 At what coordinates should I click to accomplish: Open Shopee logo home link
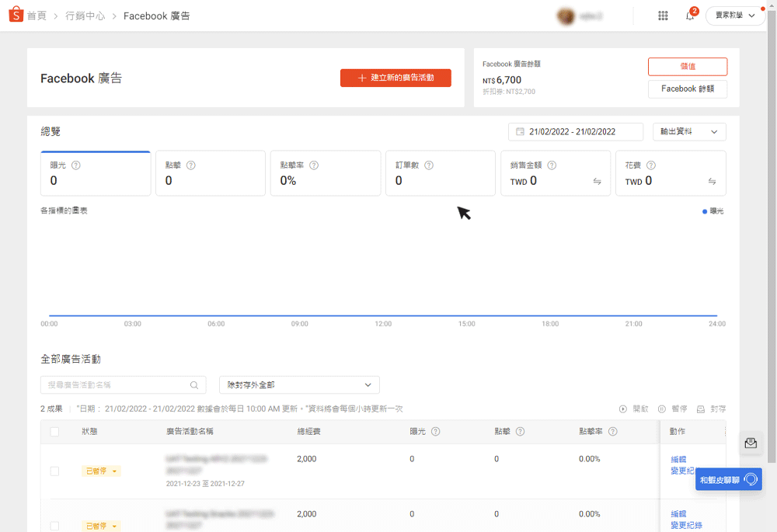pyautogui.click(x=16, y=14)
